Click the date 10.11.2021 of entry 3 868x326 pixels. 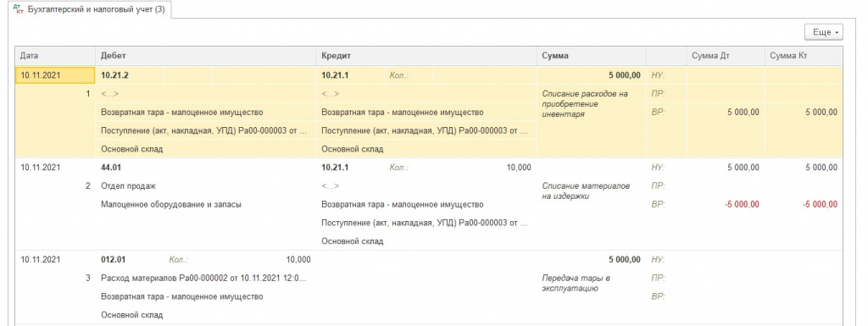(x=40, y=260)
